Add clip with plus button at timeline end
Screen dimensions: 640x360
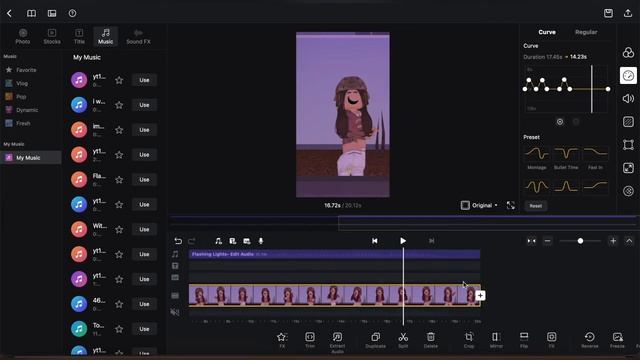point(480,296)
